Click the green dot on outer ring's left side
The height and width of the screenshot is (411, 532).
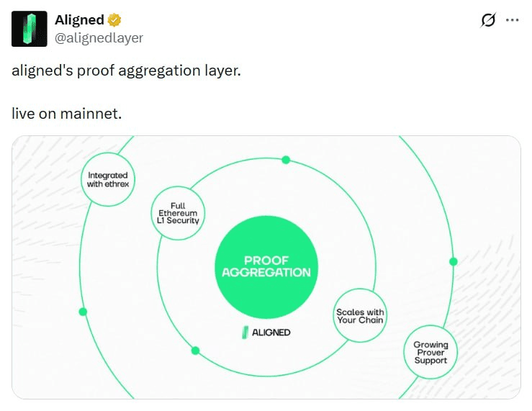[x=83, y=312]
